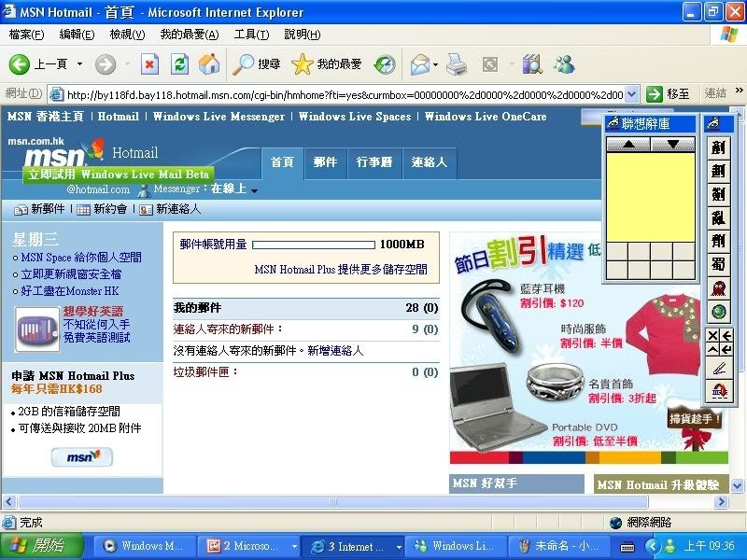This screenshot has height=560, width=747.
Task: Click the pen handwriting icon in IME toolbar
Action: tap(719, 369)
